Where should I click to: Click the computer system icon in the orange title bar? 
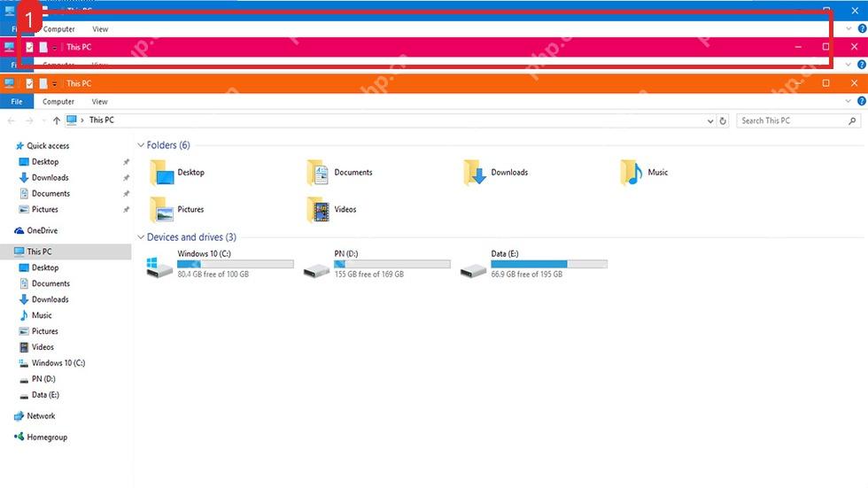(x=10, y=83)
